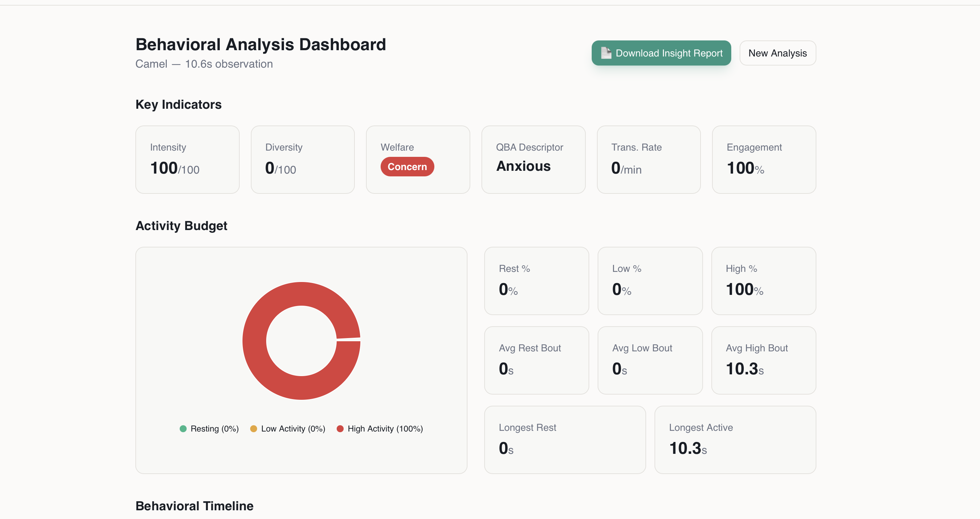The image size is (980, 519).
Task: Select the High % stat card
Action: coord(763,281)
